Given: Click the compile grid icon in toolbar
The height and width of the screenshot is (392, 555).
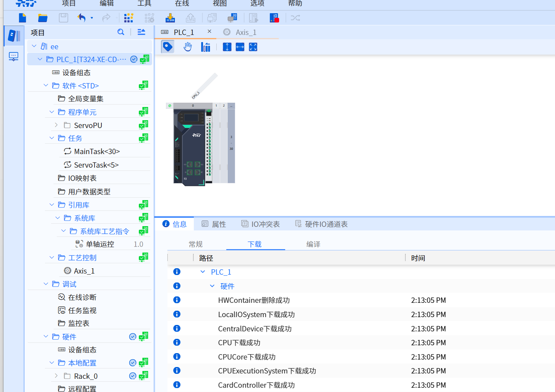Looking at the screenshot, I should pos(128,18).
